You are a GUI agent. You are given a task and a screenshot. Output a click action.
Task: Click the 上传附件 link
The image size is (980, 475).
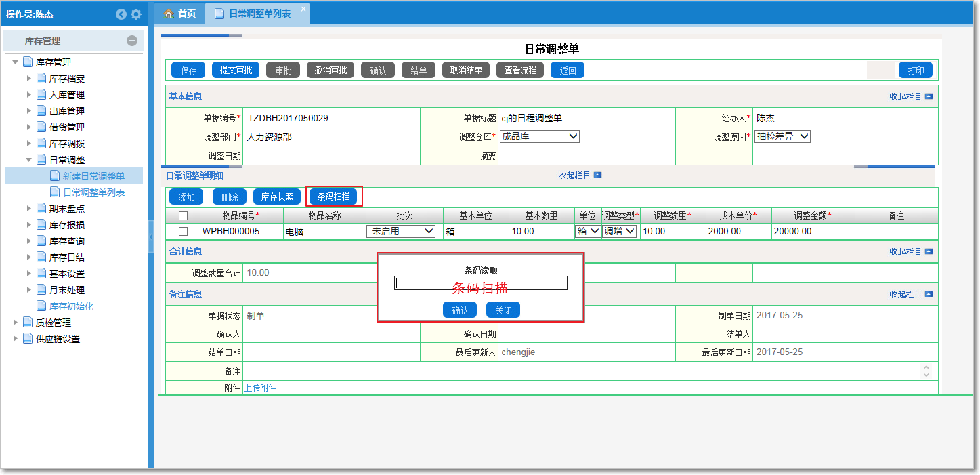coord(260,388)
